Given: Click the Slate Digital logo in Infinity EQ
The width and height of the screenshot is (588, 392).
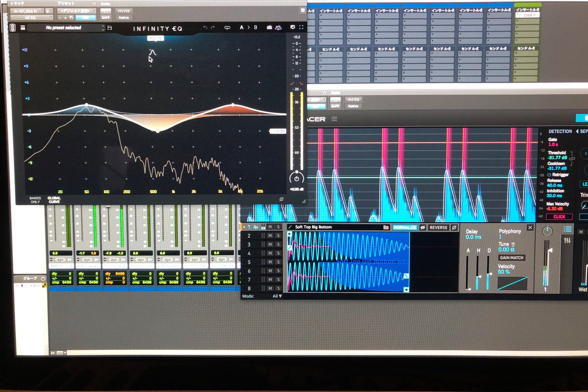Looking at the screenshot, I should [12, 28].
